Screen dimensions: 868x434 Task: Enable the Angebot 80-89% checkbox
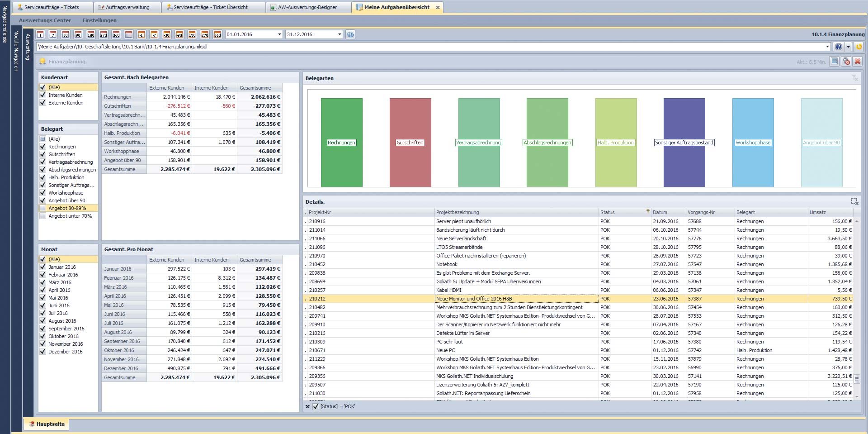pyautogui.click(x=43, y=208)
